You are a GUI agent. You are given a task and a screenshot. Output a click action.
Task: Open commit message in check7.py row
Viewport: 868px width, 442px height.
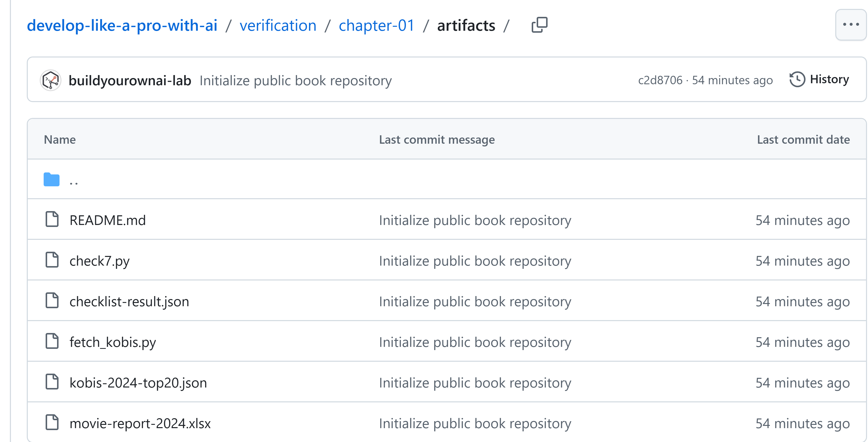475,261
